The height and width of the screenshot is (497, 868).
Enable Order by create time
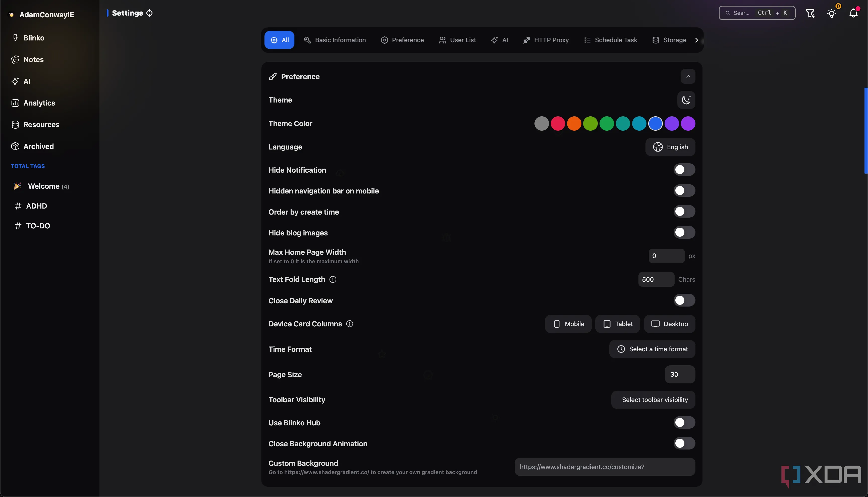[x=684, y=211]
